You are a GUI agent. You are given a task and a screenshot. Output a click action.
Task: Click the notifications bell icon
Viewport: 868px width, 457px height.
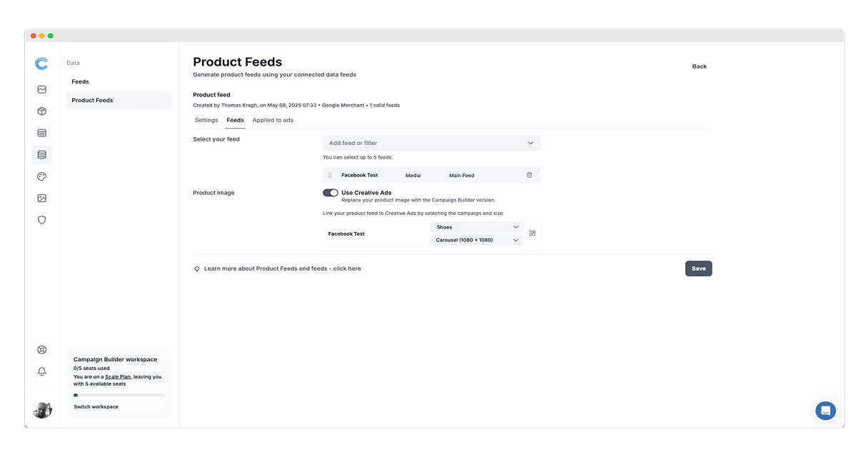(x=41, y=371)
